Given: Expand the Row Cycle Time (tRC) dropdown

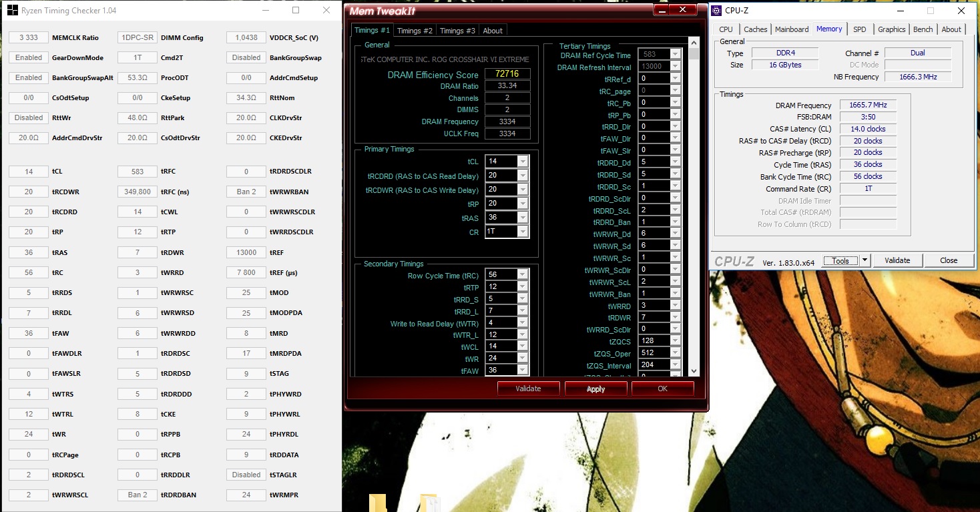Looking at the screenshot, I should pyautogui.click(x=523, y=274).
